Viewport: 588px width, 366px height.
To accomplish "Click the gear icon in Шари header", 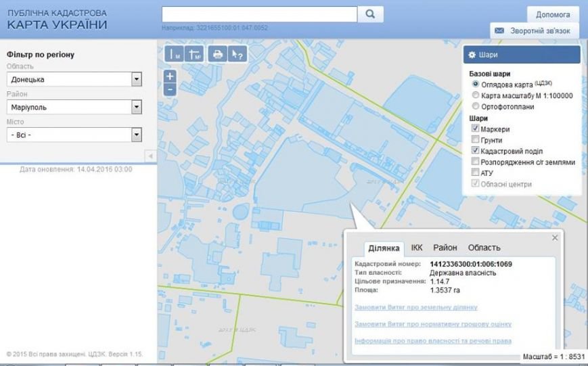I will (x=472, y=55).
